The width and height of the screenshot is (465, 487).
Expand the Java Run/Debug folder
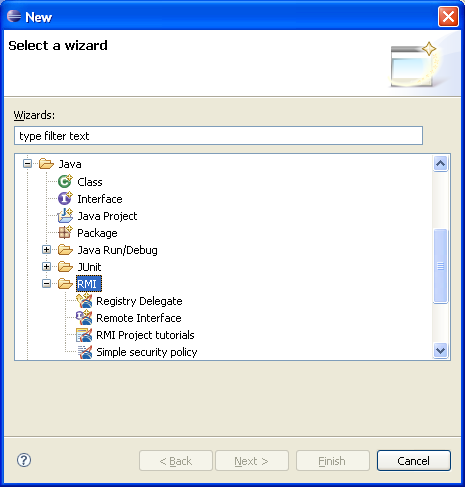[46, 249]
